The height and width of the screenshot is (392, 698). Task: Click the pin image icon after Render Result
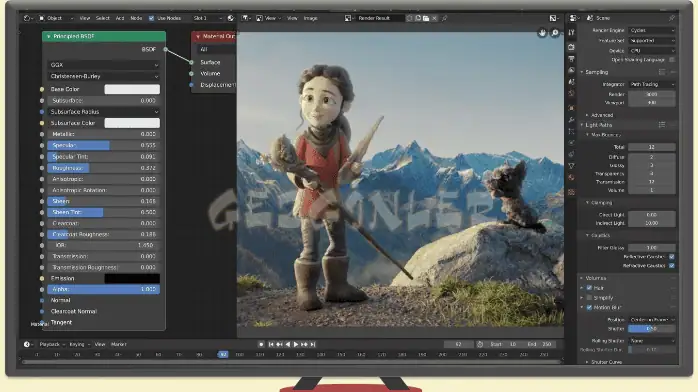click(x=444, y=18)
